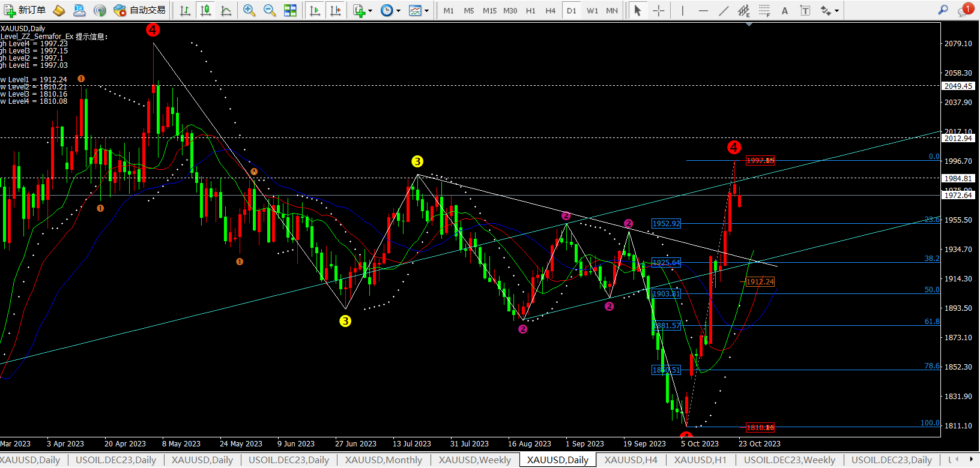Viewport: 980px width, 468px height.
Task: Select the M1 timeframe
Action: coord(449,11)
